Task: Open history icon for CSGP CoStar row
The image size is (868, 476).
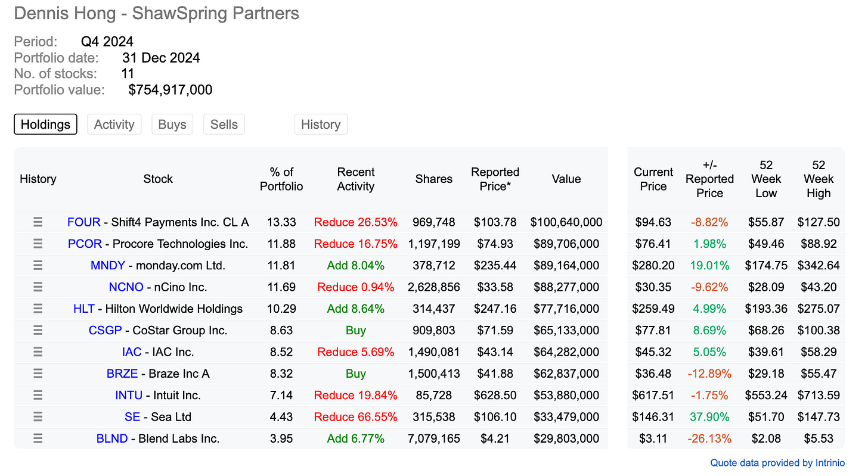Action: (38, 331)
